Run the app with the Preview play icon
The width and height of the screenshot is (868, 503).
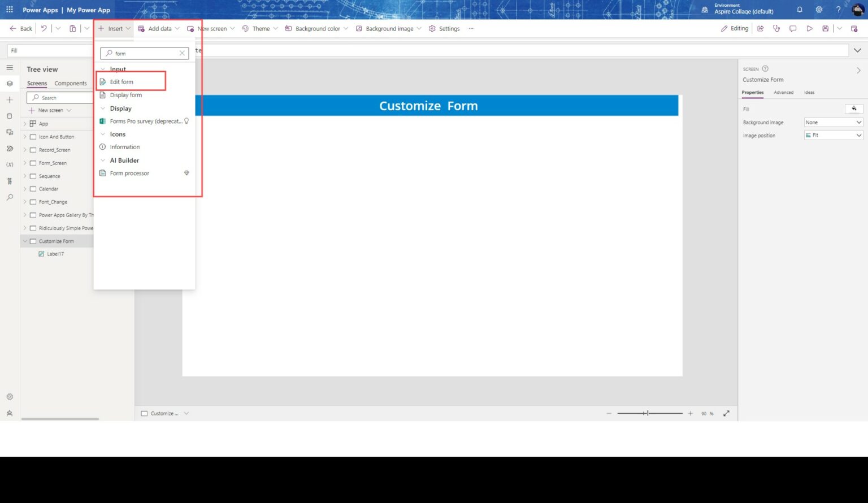pyautogui.click(x=809, y=28)
